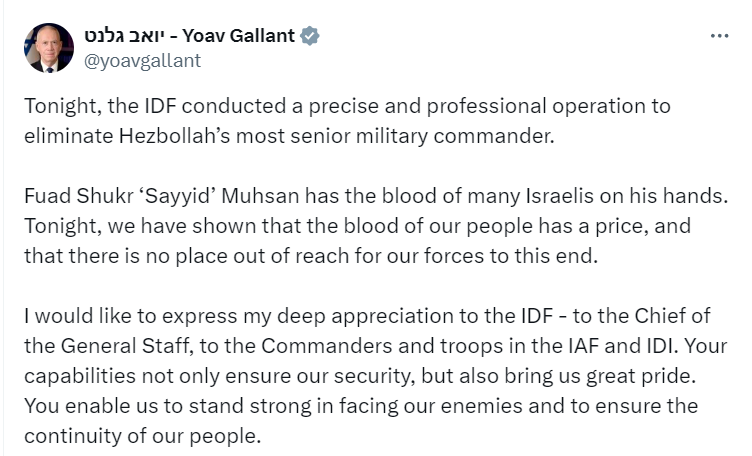Screen dimensions: 752x456
Task: Open the tweet's more options menu
Action: pyautogui.click(x=719, y=36)
